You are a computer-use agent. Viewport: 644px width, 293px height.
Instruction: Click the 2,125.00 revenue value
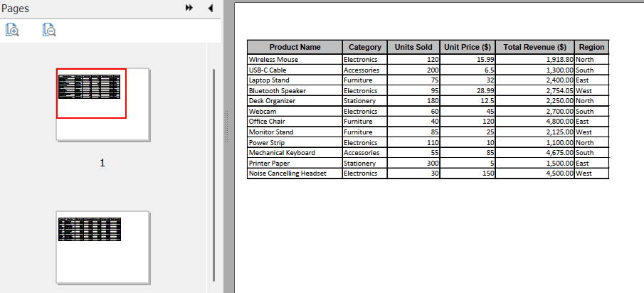560,132
